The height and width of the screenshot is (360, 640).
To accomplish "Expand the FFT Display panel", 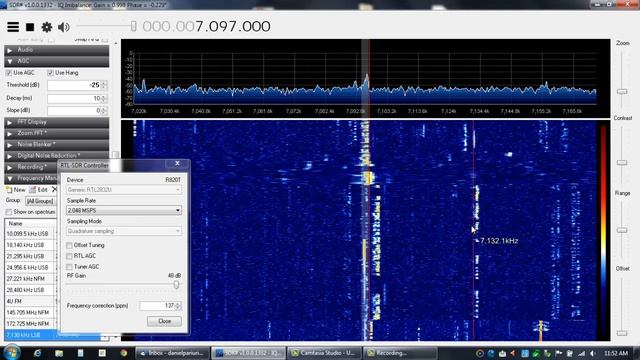I will coord(57,122).
